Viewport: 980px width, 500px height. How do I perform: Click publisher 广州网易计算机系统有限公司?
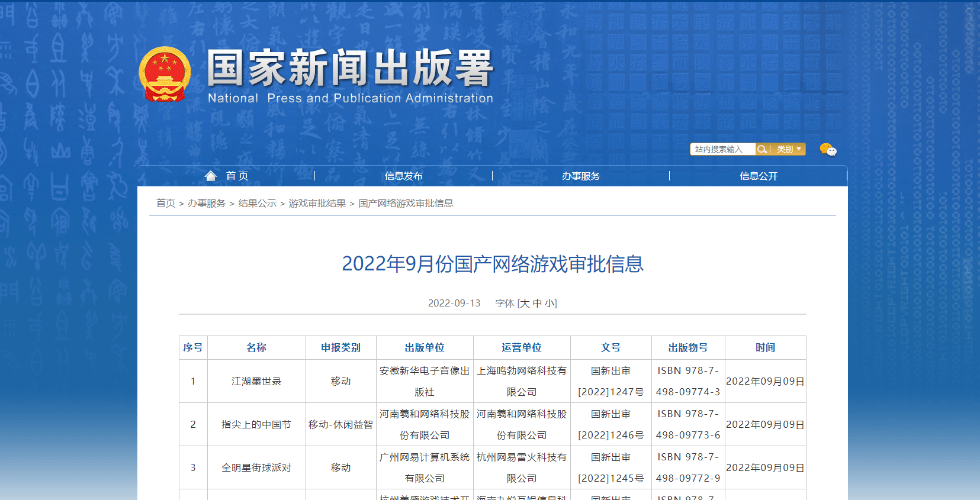click(x=425, y=468)
